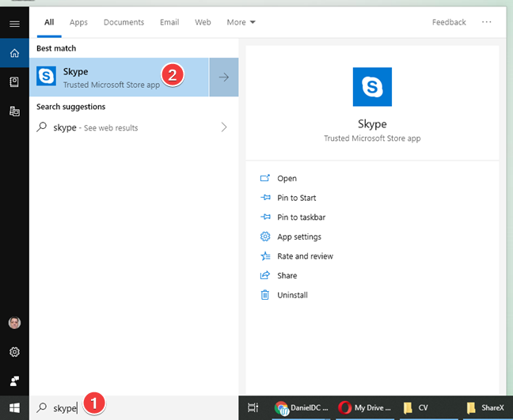Image resolution: width=513 pixels, height=420 pixels.
Task: Switch to the Documents tab
Action: [x=123, y=22]
